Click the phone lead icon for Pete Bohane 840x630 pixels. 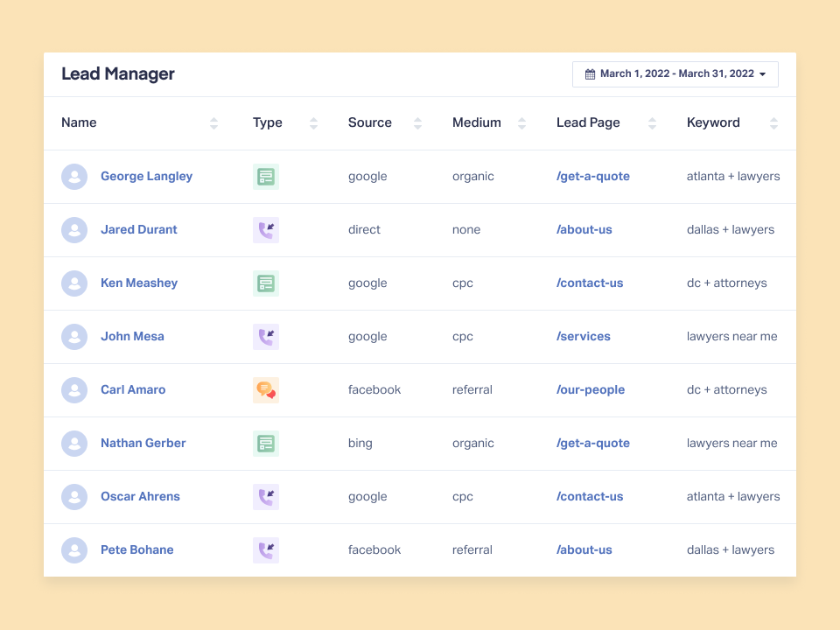266,549
